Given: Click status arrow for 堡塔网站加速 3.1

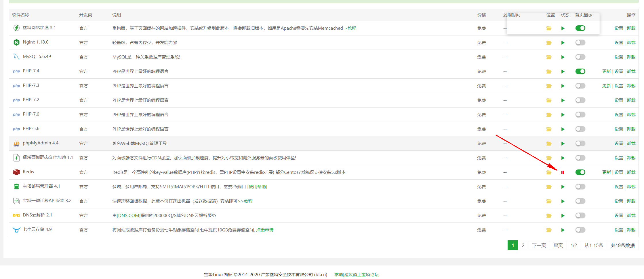Looking at the screenshot, I should click(x=563, y=28).
